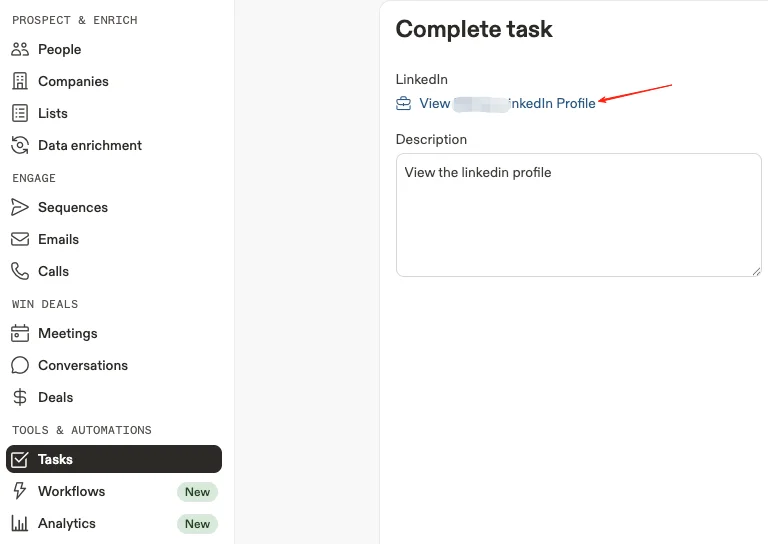768x544 pixels.
Task: Open the Workflows menu item label
Action: [x=72, y=491]
